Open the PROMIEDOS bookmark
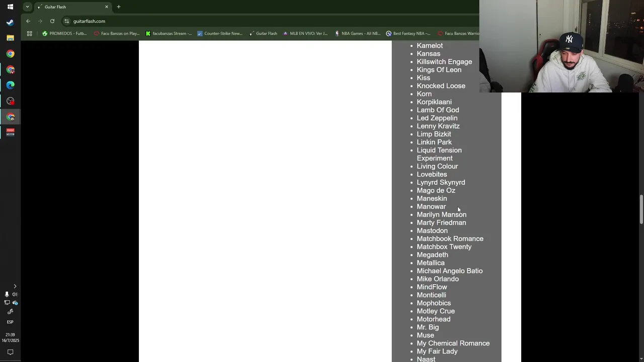 64,34
